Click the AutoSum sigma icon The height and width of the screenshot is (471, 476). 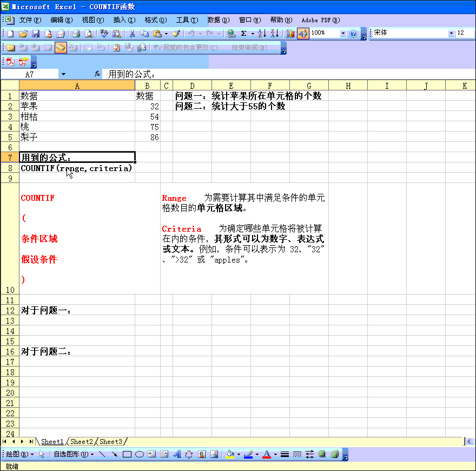[243, 34]
